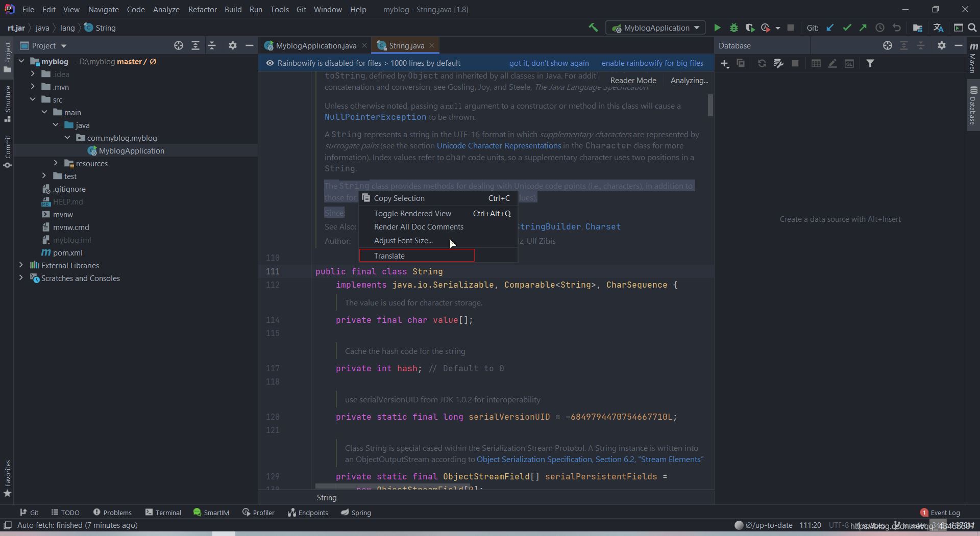Screen dimensions: 980x536
Task: Expand the resources folder
Action: (x=56, y=163)
